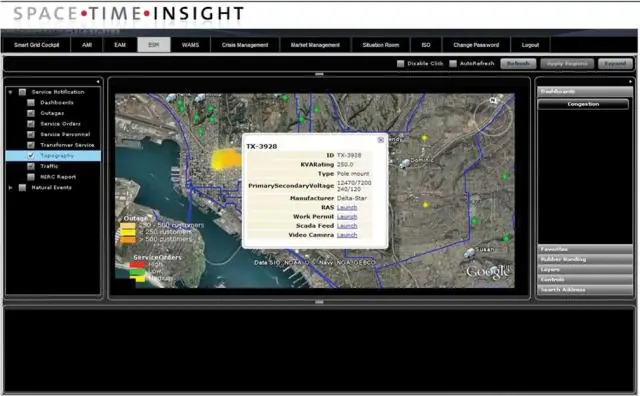Image resolution: width=640 pixels, height=396 pixels.
Task: Click the Refresh button
Action: pyautogui.click(x=518, y=64)
